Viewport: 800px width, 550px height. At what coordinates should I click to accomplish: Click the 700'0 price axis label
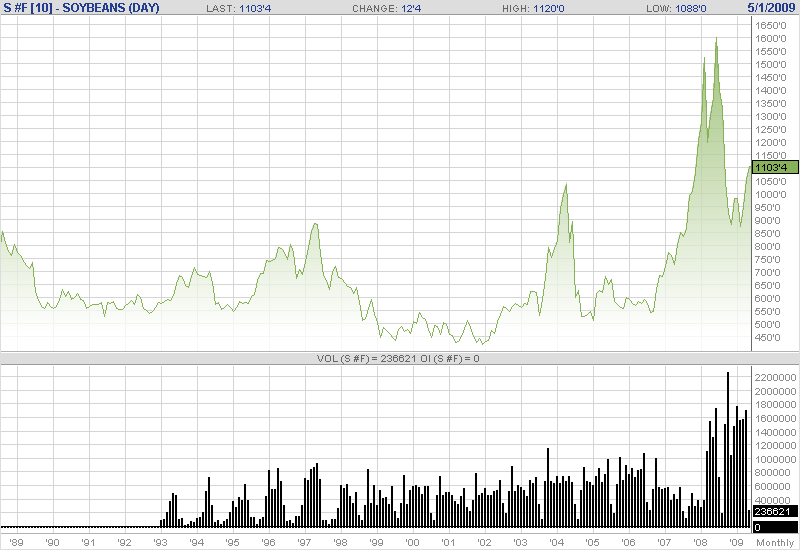click(x=768, y=272)
